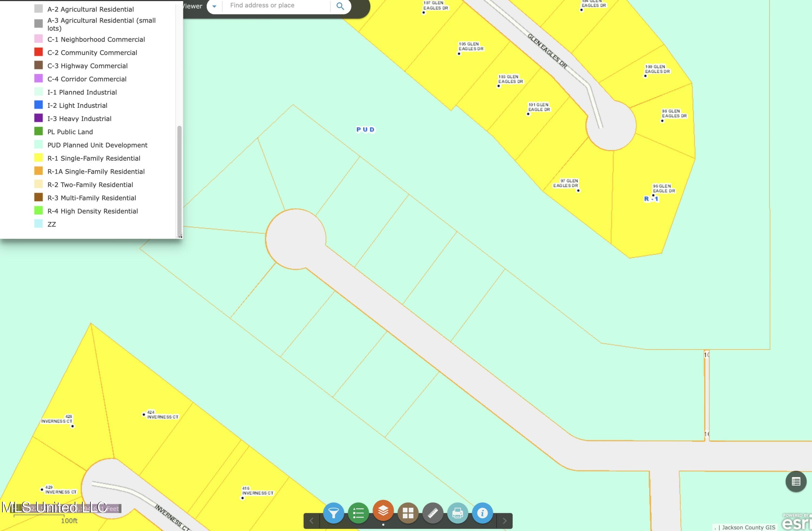Open the Legend widget
Viewport: 812px width, 531px height.
358,513
